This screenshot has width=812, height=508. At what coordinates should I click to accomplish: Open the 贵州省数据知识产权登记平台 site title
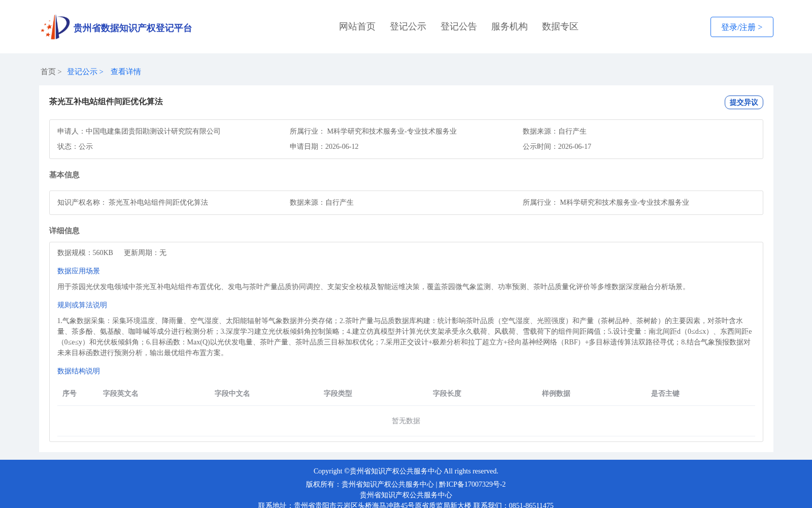tap(132, 28)
